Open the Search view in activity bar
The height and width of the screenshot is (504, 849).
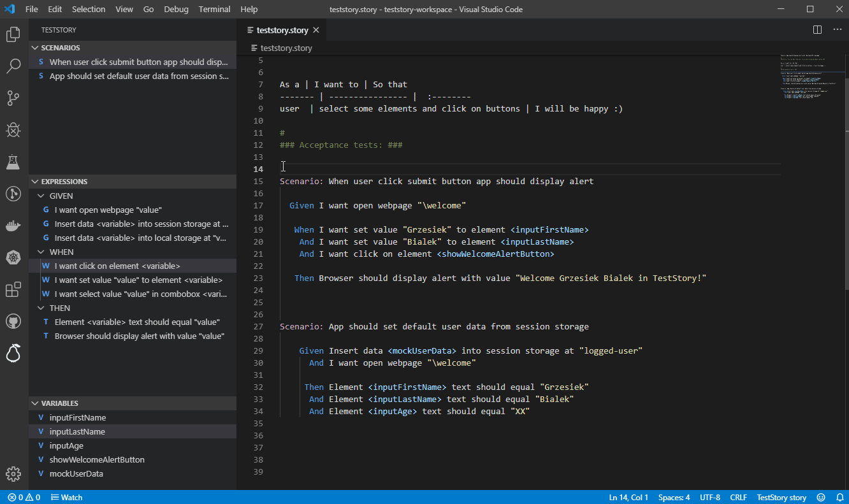coord(13,66)
